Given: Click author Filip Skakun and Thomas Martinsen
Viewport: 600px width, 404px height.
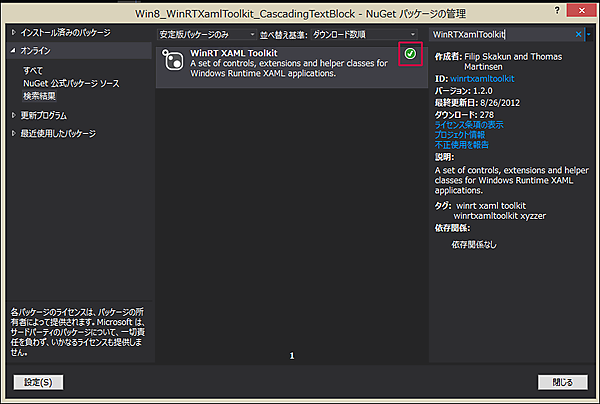Looking at the screenshot, I should click(513, 62).
